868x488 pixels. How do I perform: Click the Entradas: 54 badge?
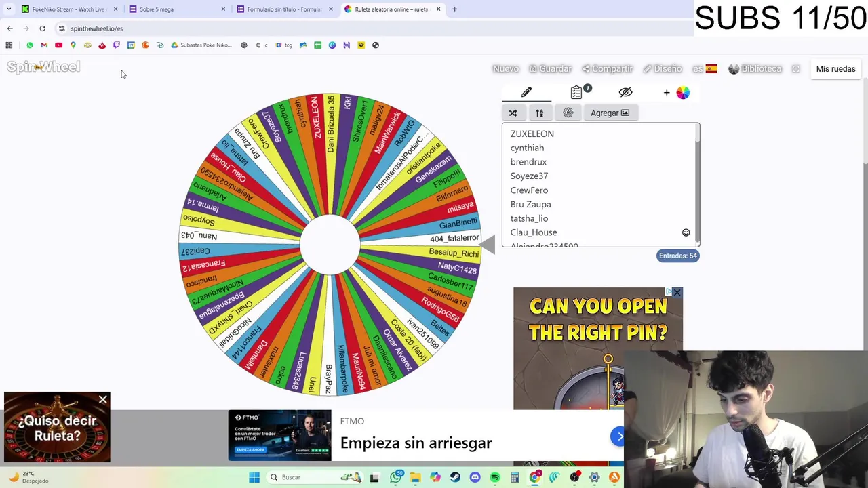click(677, 256)
